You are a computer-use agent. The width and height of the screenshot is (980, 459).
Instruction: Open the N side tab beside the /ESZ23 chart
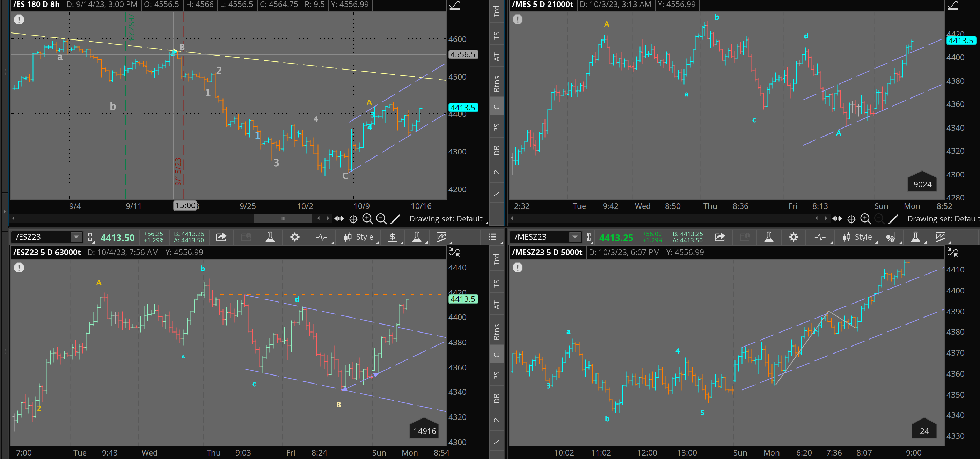coord(497,442)
